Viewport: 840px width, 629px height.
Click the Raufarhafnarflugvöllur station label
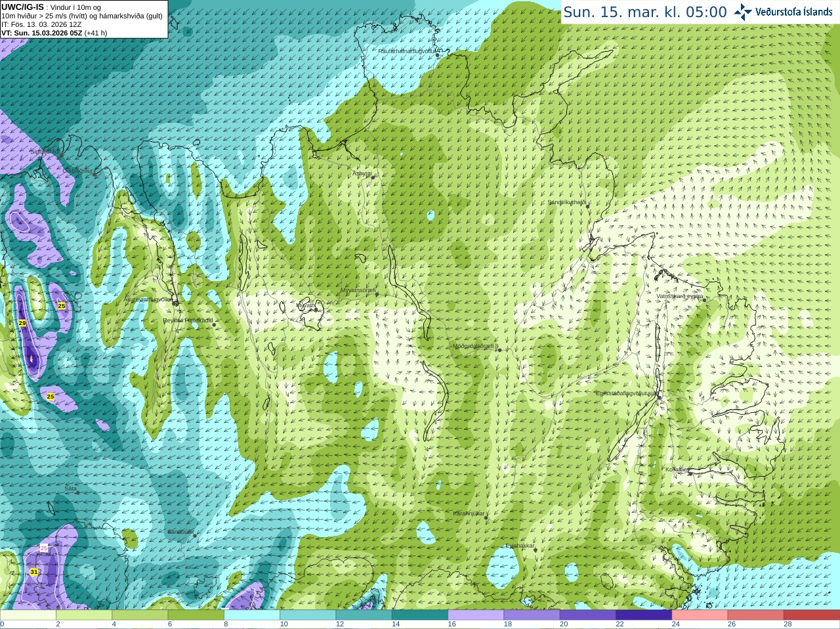tap(407, 51)
